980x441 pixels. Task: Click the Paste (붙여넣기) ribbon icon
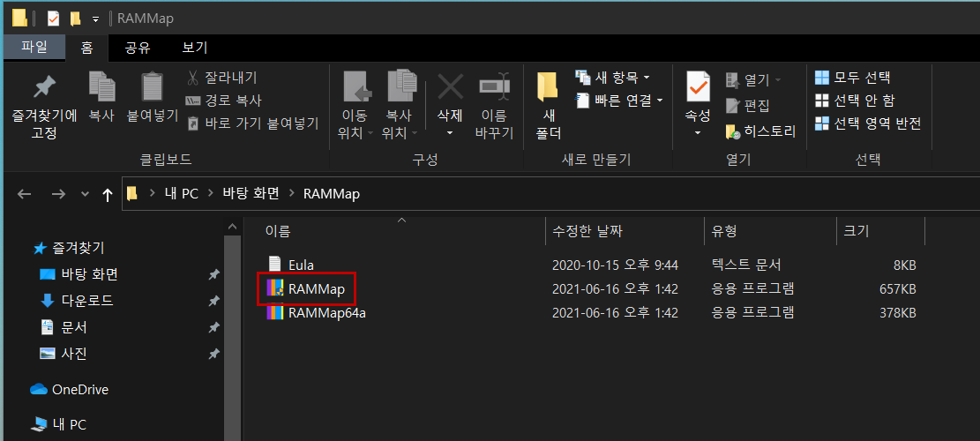click(152, 87)
